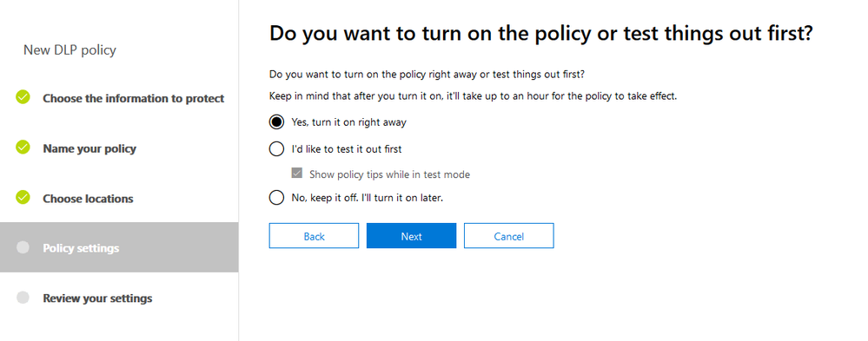Go to Choose the information to protect step
This screenshot has height=341, width=868.
(x=134, y=98)
